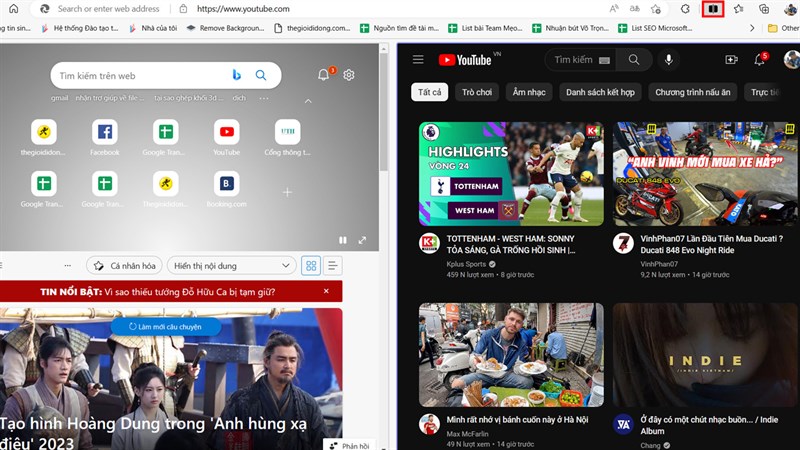Close the TIN NỔI BẬT banner
Image resolution: width=800 pixels, height=450 pixels.
click(x=326, y=291)
